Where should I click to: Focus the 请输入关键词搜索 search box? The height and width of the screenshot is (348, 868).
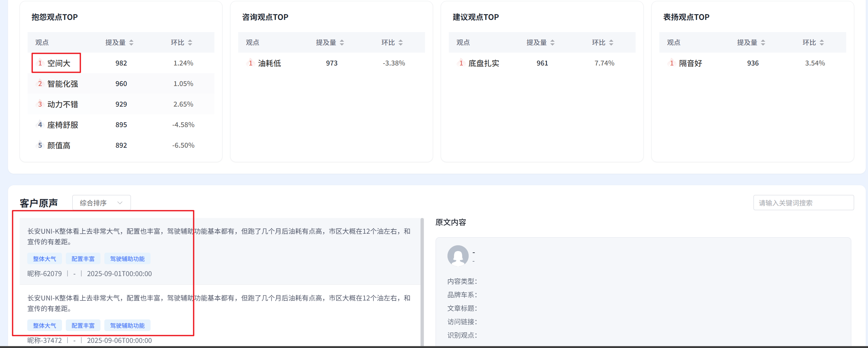pos(803,203)
